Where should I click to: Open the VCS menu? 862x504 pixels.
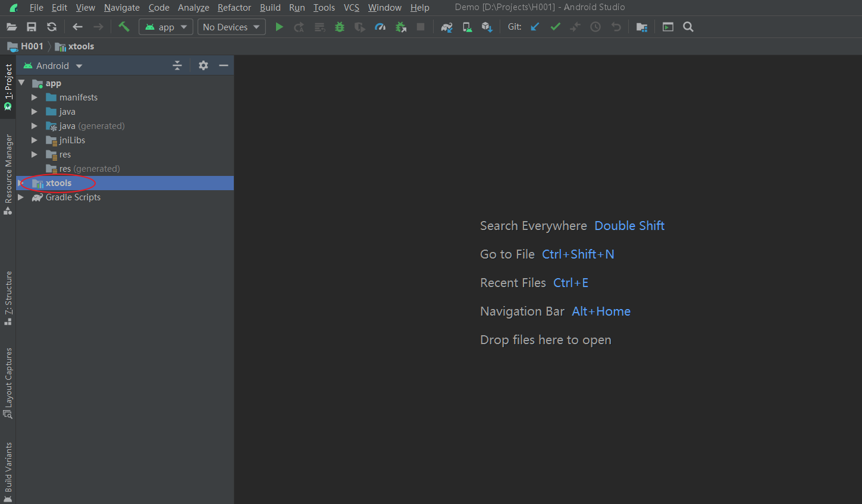[x=352, y=8]
